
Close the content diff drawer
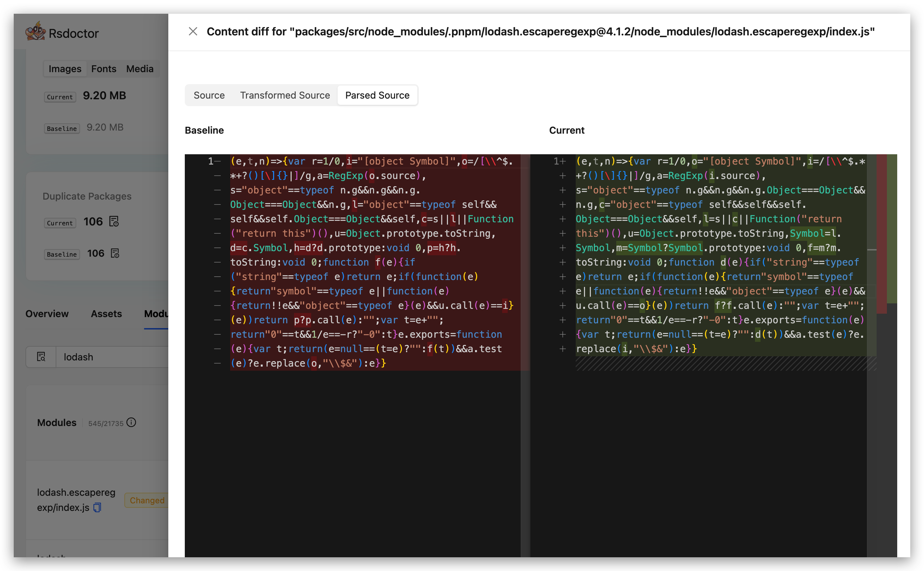click(193, 31)
